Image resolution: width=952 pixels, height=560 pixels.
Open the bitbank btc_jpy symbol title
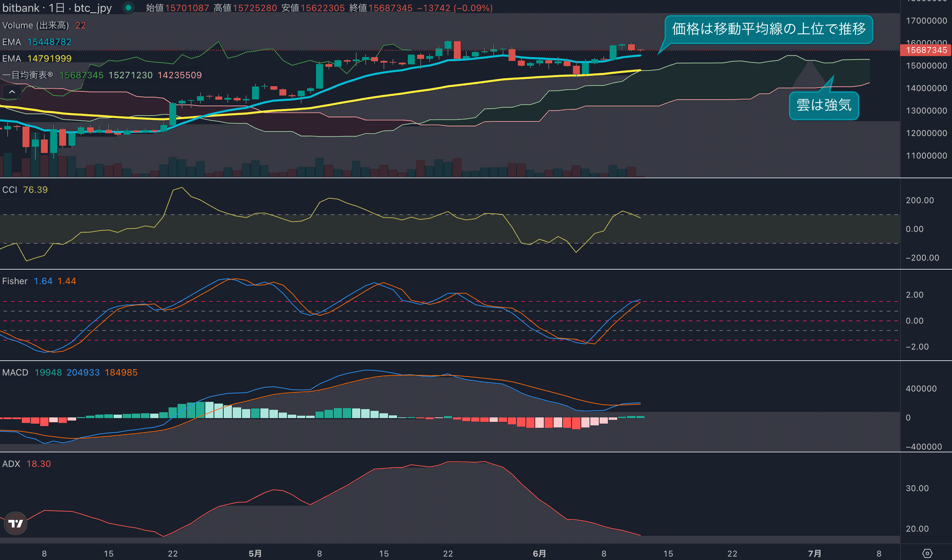pyautogui.click(x=20, y=8)
